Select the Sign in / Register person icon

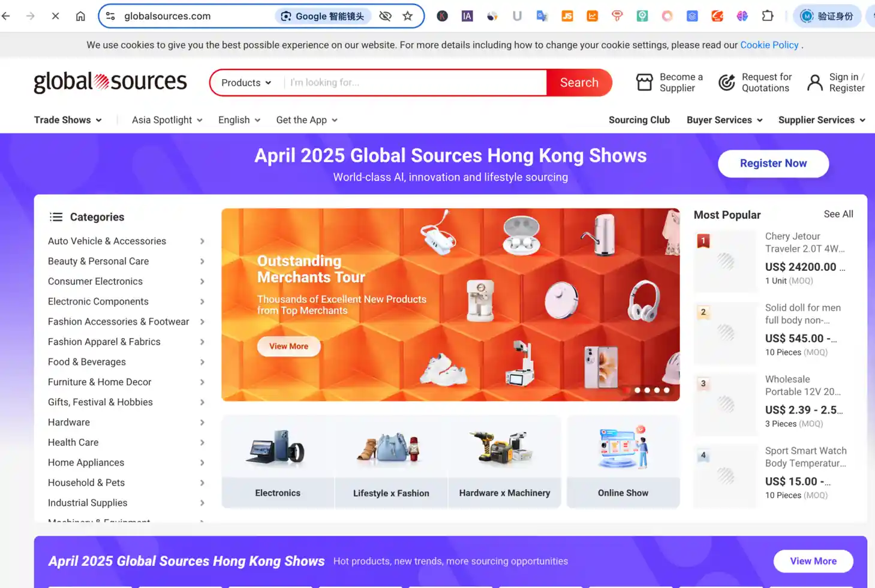814,82
